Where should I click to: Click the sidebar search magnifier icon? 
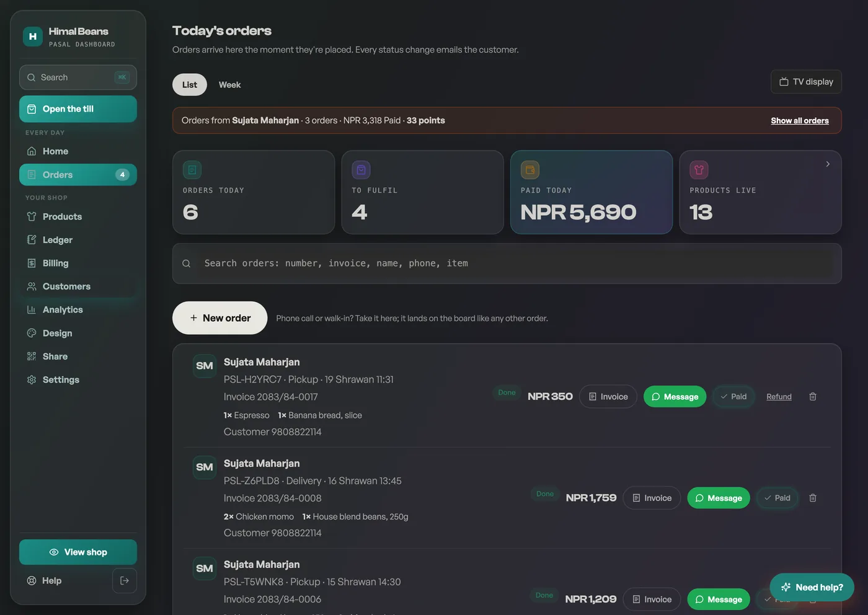[x=32, y=77]
